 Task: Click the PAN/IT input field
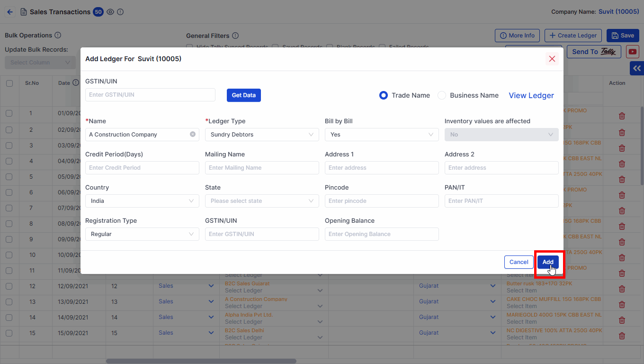click(x=501, y=201)
